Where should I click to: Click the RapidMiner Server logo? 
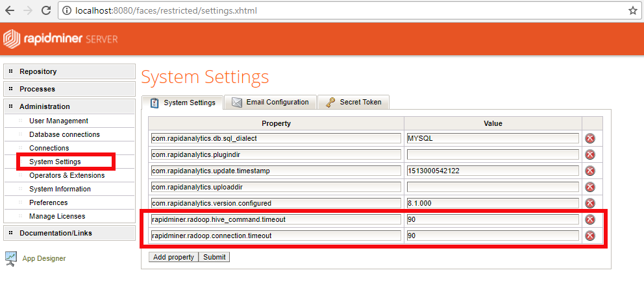(x=60, y=39)
